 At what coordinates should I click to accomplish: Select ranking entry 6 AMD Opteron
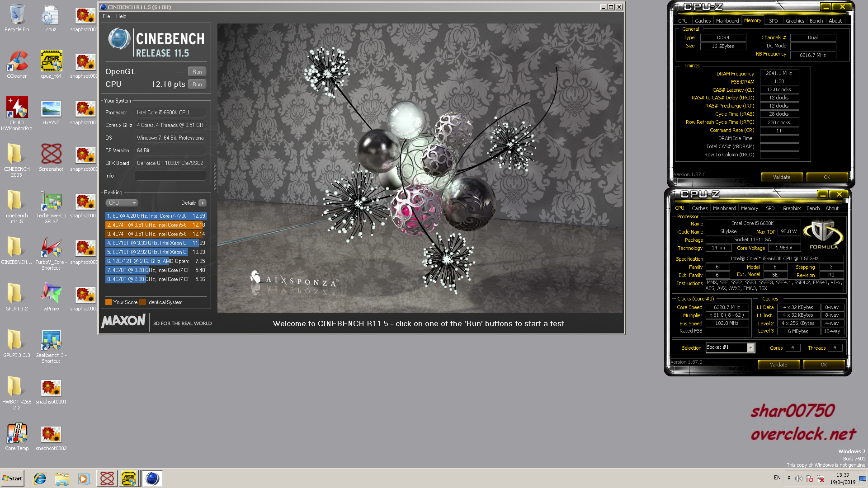[x=156, y=261]
